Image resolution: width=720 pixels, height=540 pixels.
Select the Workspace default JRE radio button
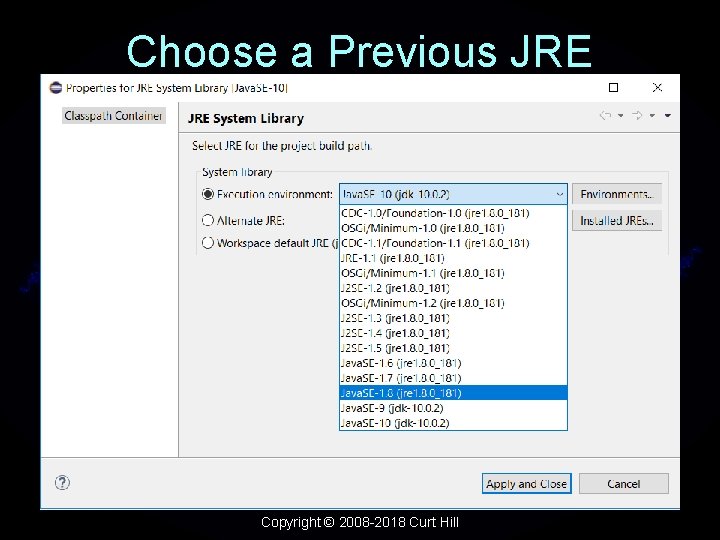208,242
